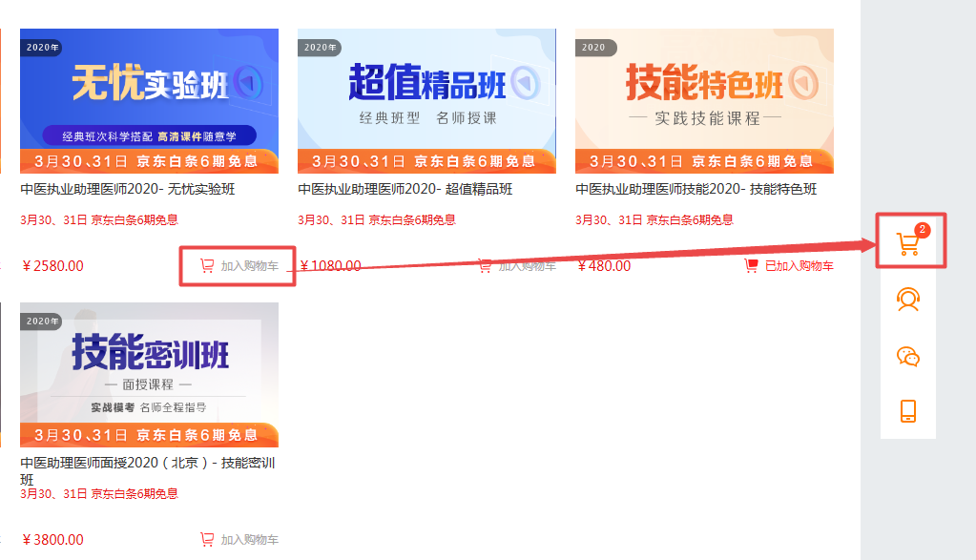Click red cart icon for 技能特色班
The width and height of the screenshot is (976, 560).
coord(751,266)
